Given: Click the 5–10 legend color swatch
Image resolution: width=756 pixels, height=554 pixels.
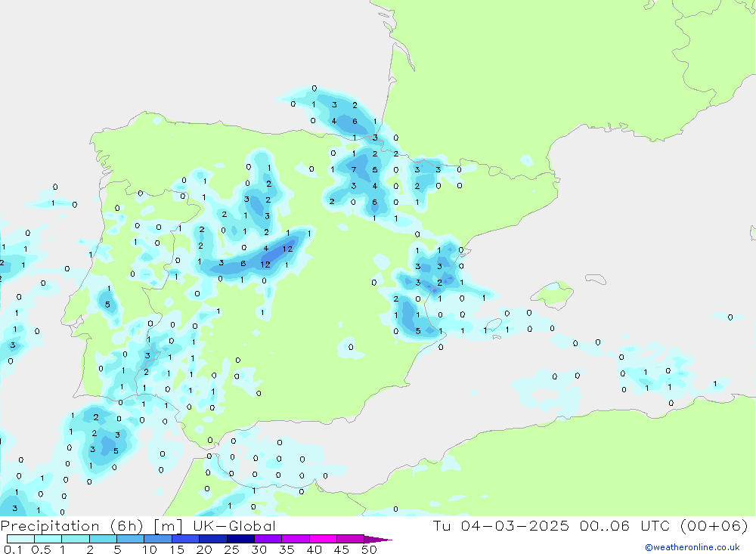Looking at the screenshot, I should coord(131,539).
